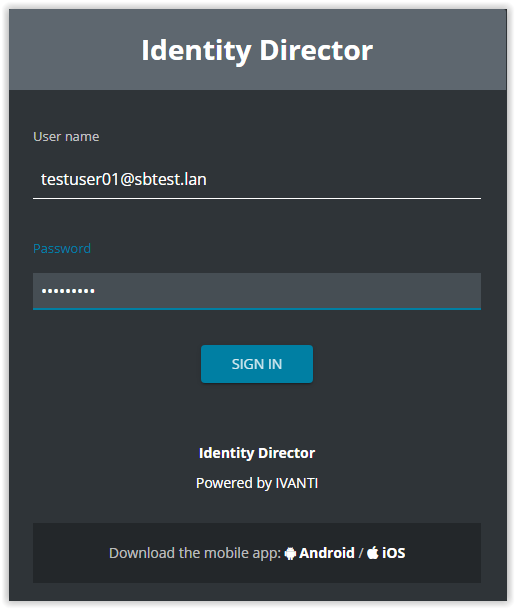Focus the Password input field

tap(257, 291)
